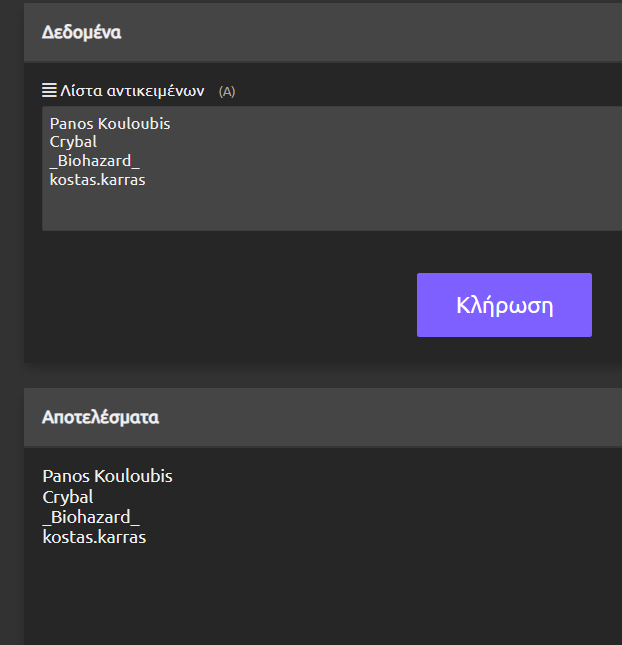Click empty results area under kostas.karras result
The width and height of the screenshot is (622, 645).
tap(323, 594)
